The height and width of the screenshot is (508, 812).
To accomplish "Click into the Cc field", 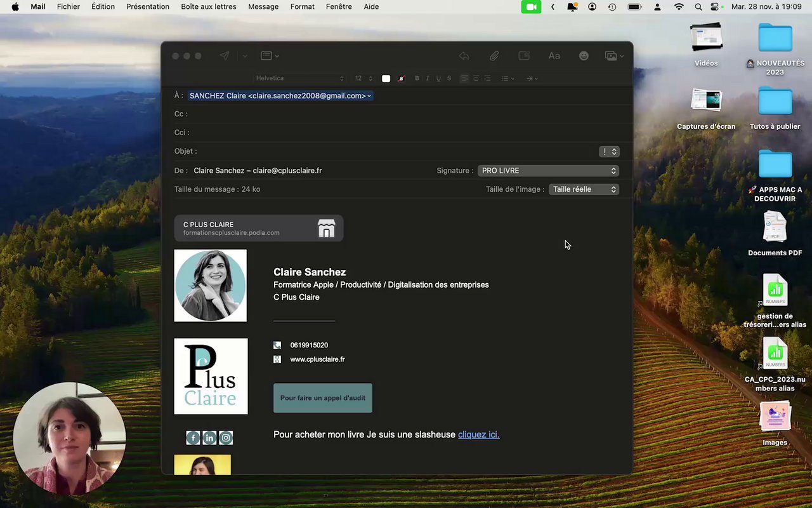I will click(402, 114).
